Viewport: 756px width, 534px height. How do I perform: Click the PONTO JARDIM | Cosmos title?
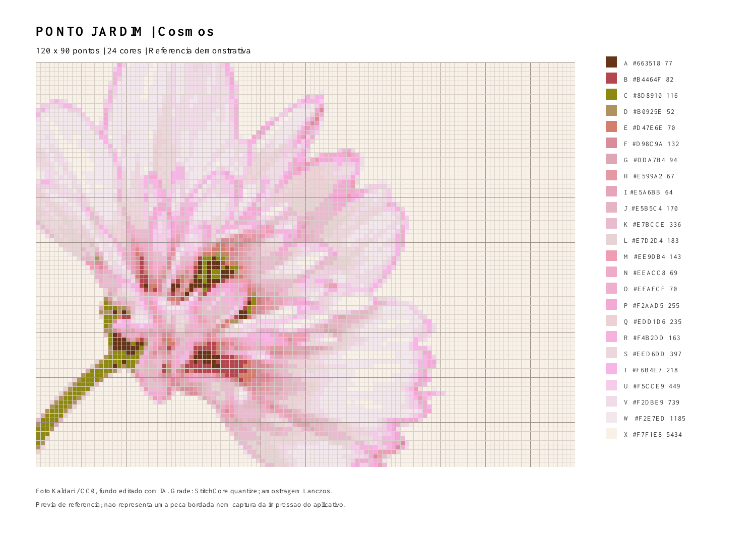[125, 32]
